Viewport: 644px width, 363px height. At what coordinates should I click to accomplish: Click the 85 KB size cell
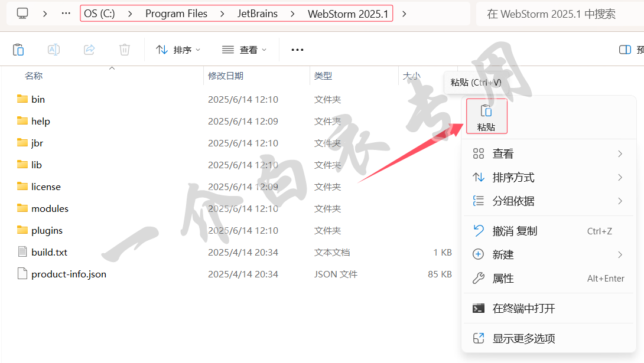tap(440, 274)
